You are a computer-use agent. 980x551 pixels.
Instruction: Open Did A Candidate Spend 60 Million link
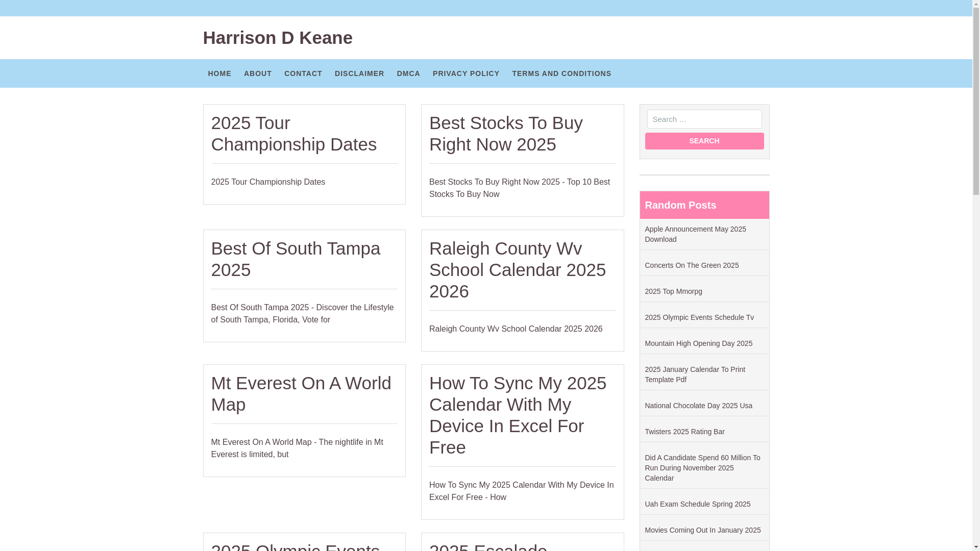[x=702, y=468]
